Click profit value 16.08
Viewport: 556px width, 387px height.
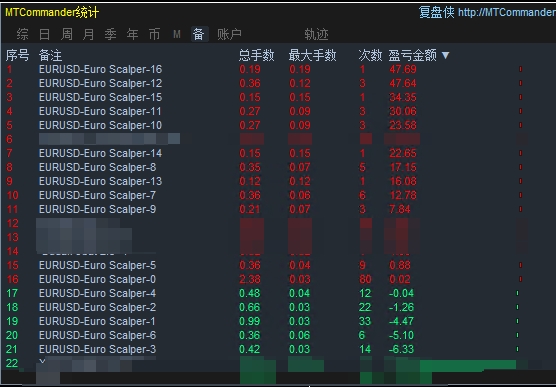pyautogui.click(x=403, y=181)
